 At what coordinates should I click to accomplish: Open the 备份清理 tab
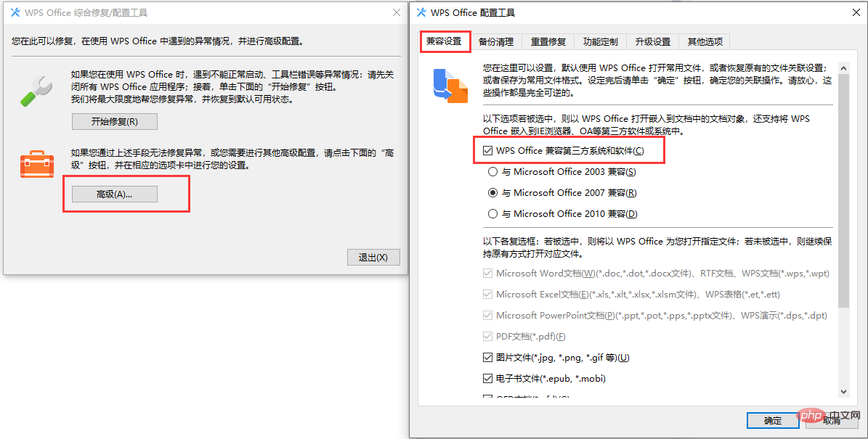click(496, 42)
